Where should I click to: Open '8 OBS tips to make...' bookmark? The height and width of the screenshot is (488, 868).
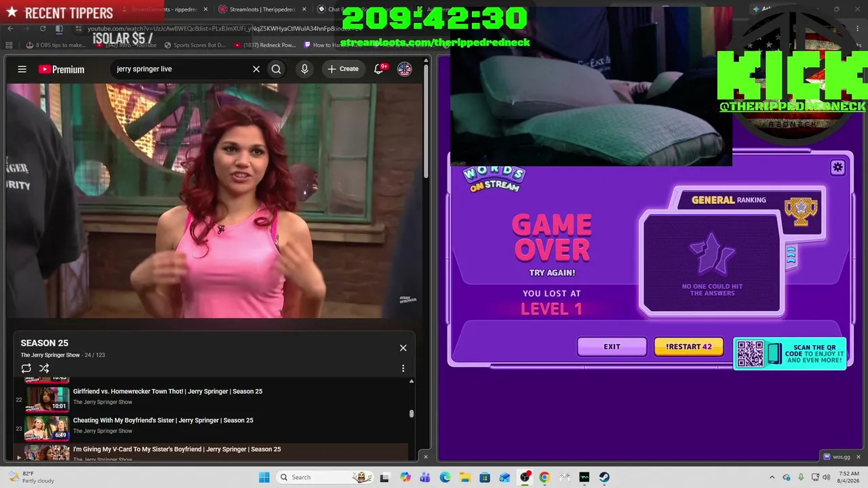coord(56,45)
